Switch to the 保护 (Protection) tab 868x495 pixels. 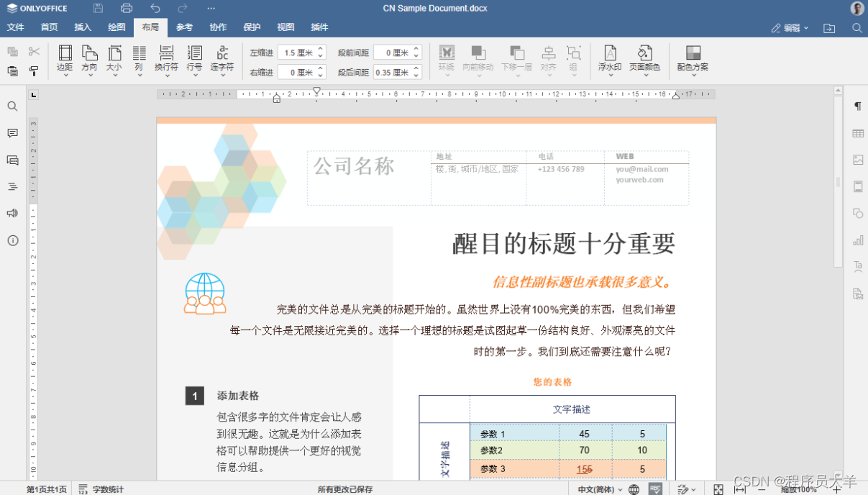(x=252, y=27)
